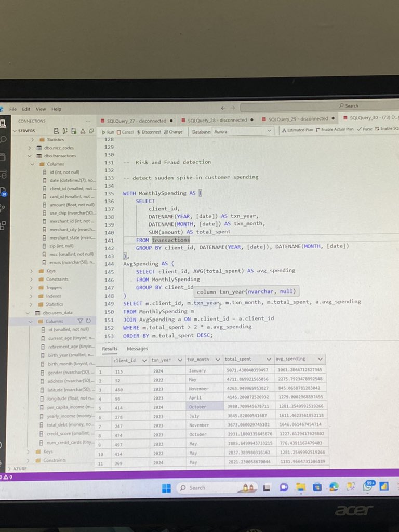Image resolution: width=399 pixels, height=532 pixels.
Task: Open the total_spent column header dropdown
Action: click(x=269, y=360)
